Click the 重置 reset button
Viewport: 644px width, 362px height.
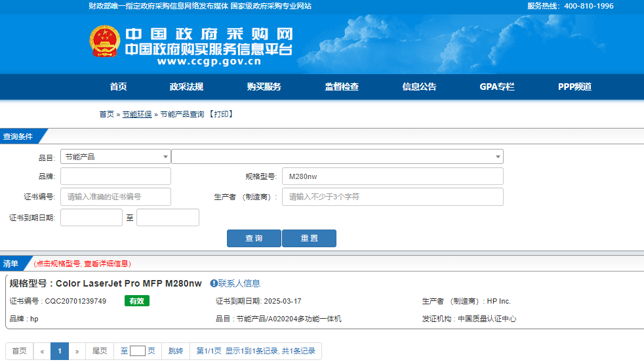[x=310, y=238]
